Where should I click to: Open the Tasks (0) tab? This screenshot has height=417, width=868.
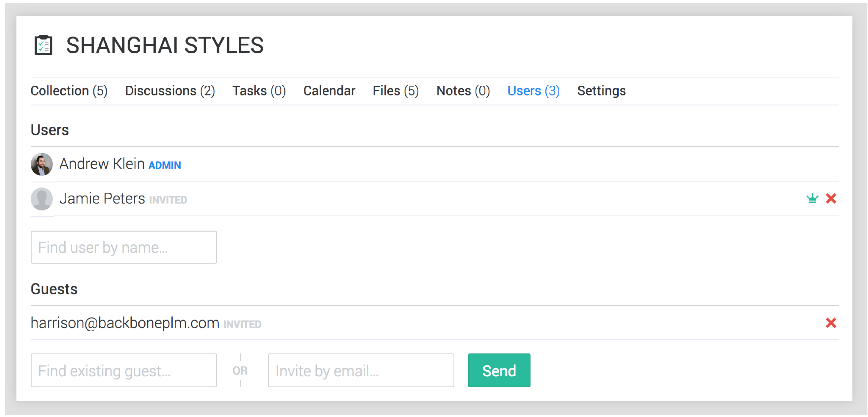pyautogui.click(x=259, y=91)
